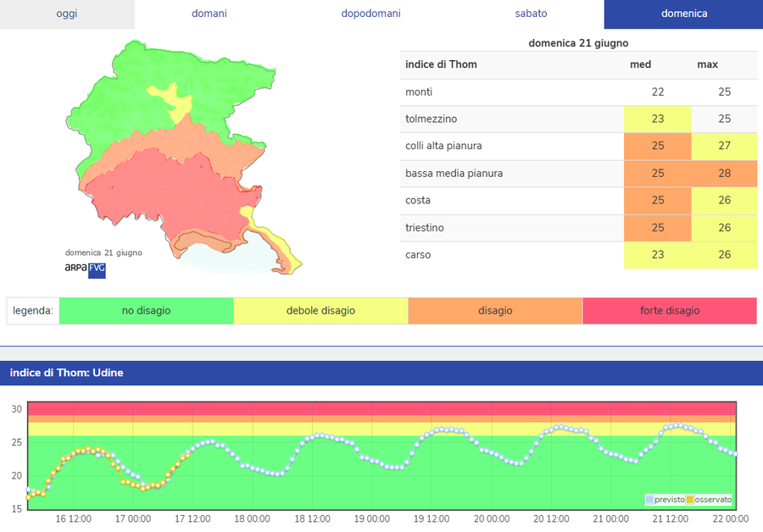Click the '17 00:00' chart axis label
The image size is (763, 532).
pyautogui.click(x=133, y=519)
